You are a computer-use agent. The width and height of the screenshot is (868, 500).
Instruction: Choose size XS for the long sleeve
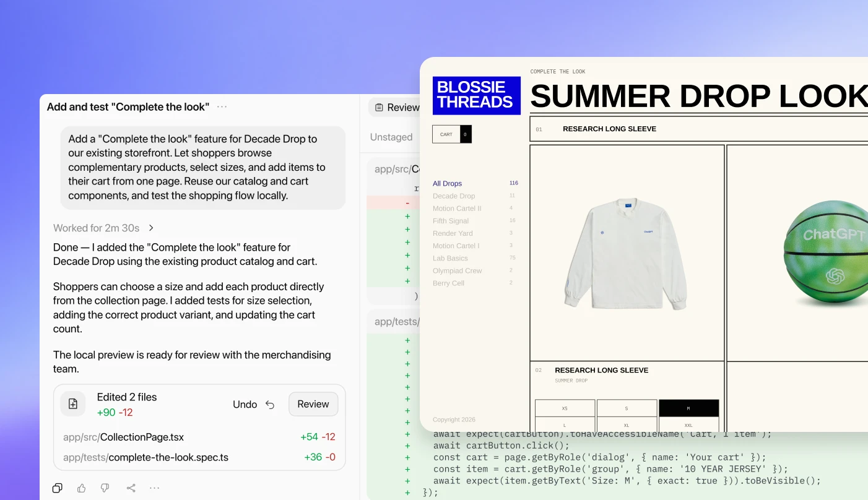point(565,408)
